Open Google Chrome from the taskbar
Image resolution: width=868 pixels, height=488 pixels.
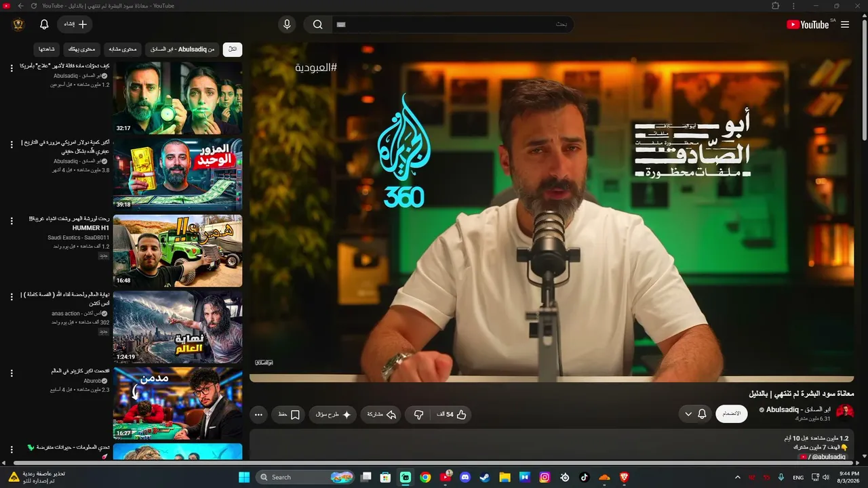pos(425,477)
